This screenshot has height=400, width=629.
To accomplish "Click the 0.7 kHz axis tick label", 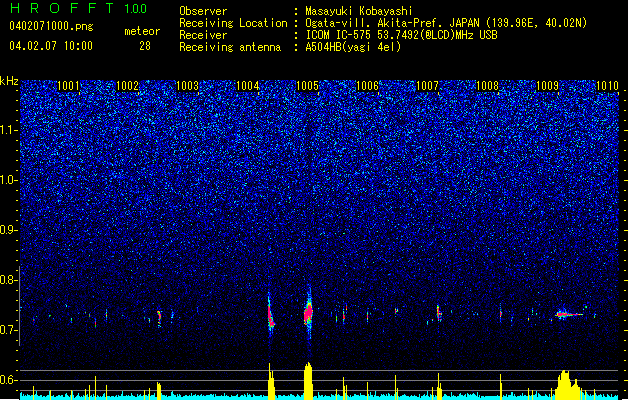I will coord(9,330).
